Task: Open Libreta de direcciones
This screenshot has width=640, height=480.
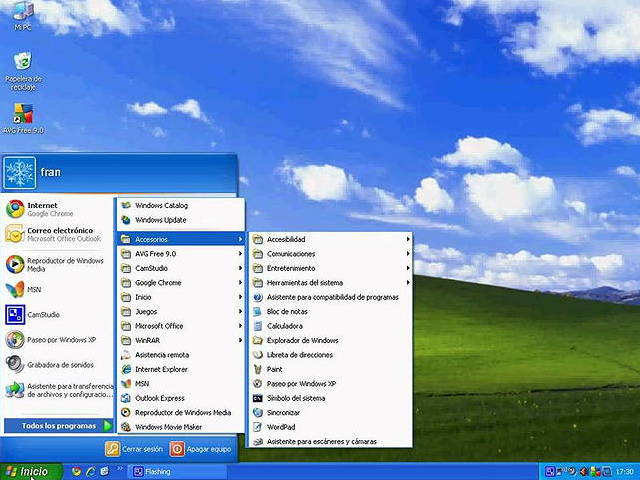Action: click(331, 355)
